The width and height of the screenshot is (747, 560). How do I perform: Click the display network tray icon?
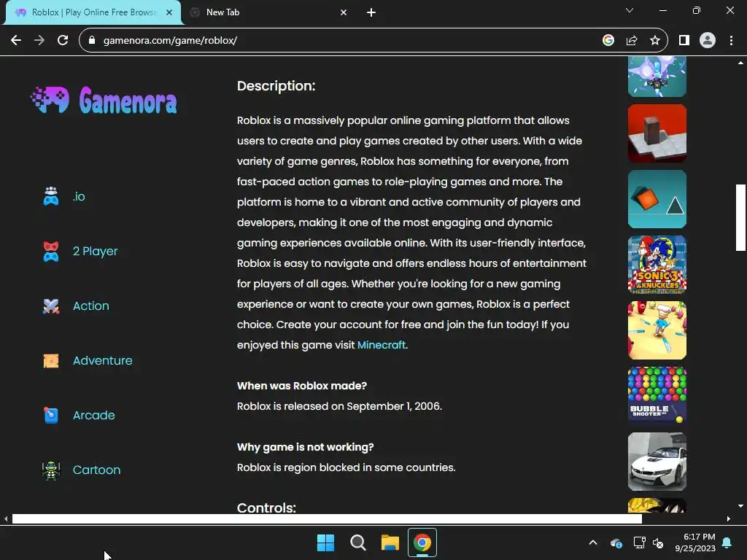click(x=639, y=542)
